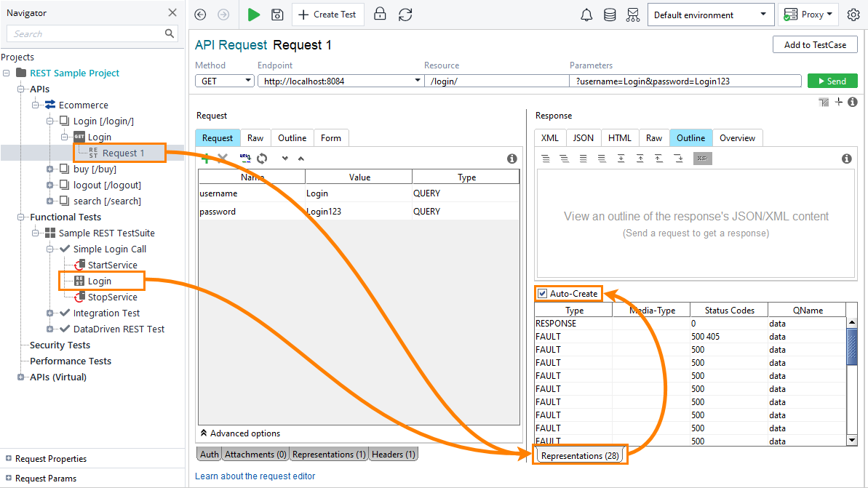The height and width of the screenshot is (488, 868).
Task: Disable the XS: prefix toggle in response toolbar
Action: [701, 159]
